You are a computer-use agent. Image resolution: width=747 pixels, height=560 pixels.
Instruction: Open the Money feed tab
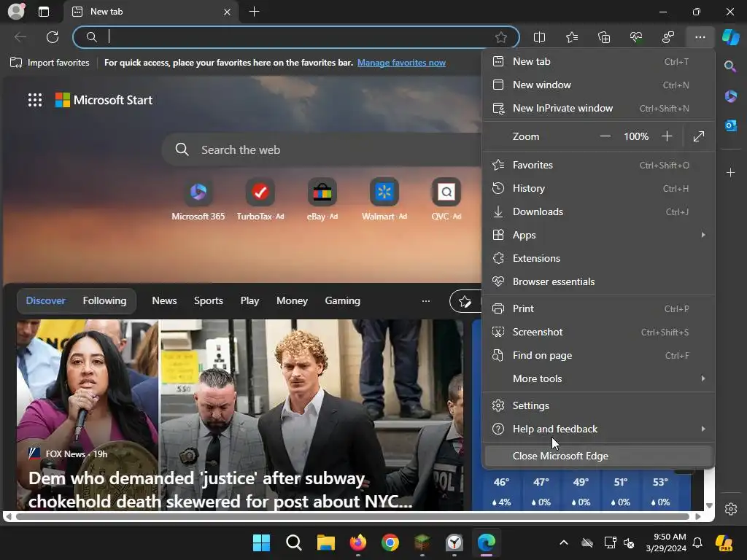(292, 300)
